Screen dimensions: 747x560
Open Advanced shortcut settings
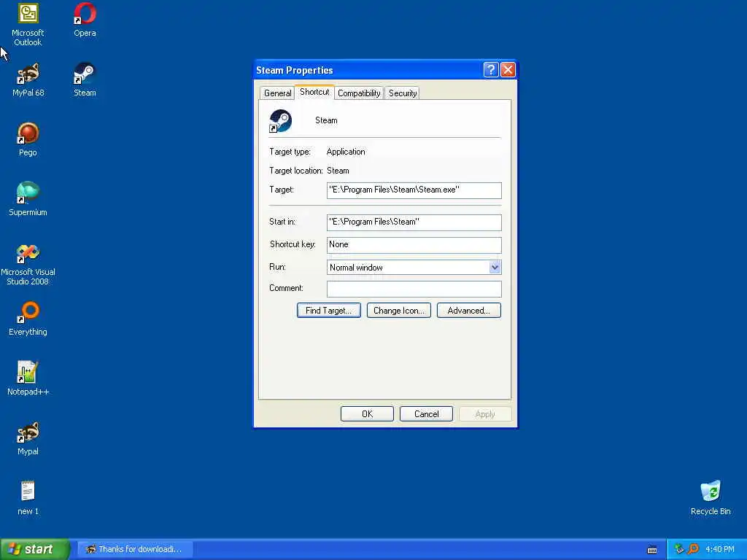pos(469,311)
